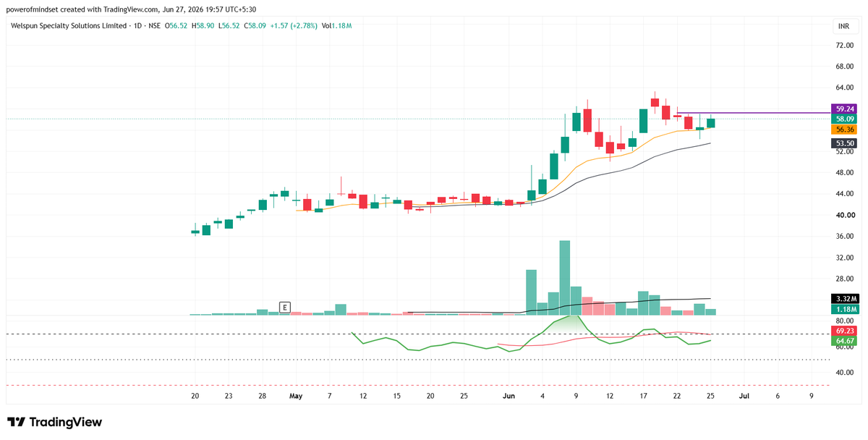Image resolution: width=868 pixels, height=440 pixels.
Task: Click the tallest green volume bar
Action: [x=565, y=278]
